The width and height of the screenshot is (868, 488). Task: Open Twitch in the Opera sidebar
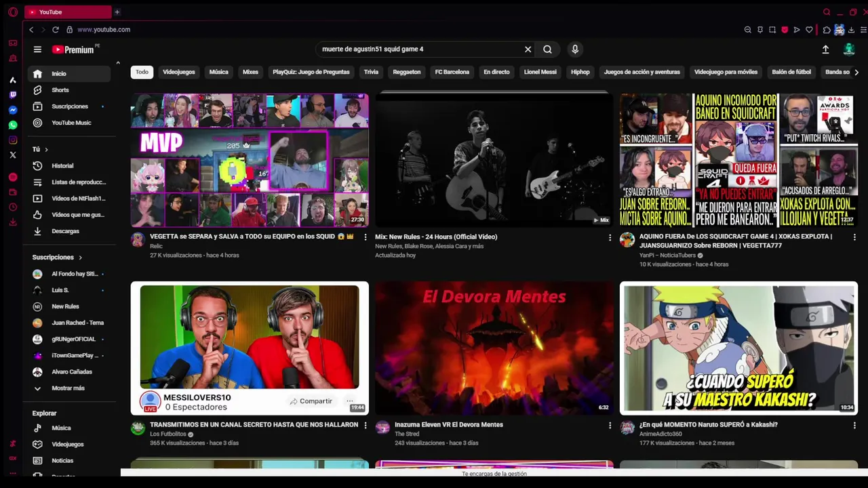pos(13,95)
